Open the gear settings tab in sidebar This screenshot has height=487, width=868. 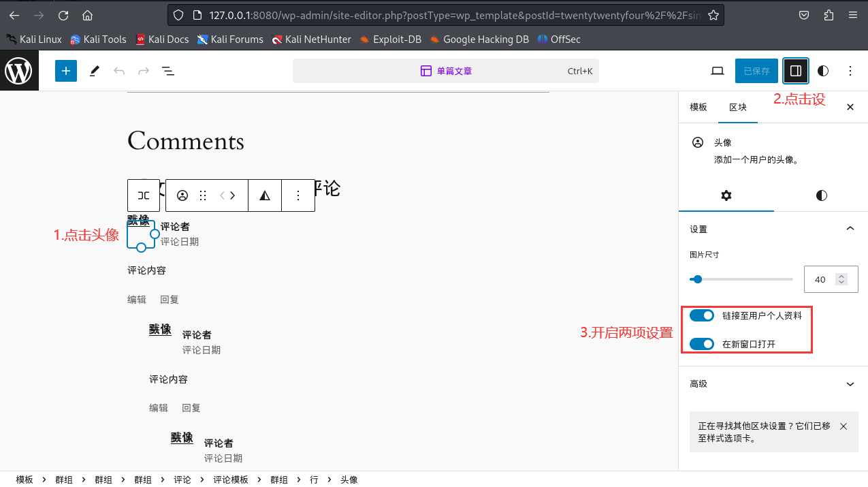726,195
